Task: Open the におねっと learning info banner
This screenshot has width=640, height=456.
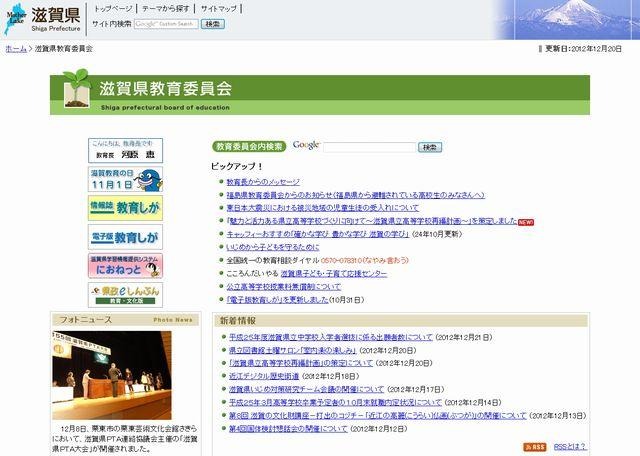Action: pyautogui.click(x=125, y=266)
